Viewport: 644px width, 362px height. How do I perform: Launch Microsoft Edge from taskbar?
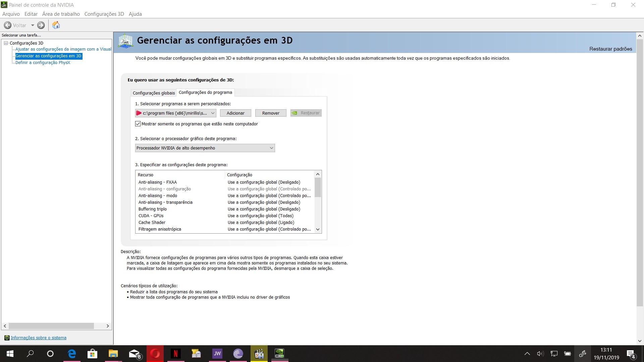pos(72,354)
